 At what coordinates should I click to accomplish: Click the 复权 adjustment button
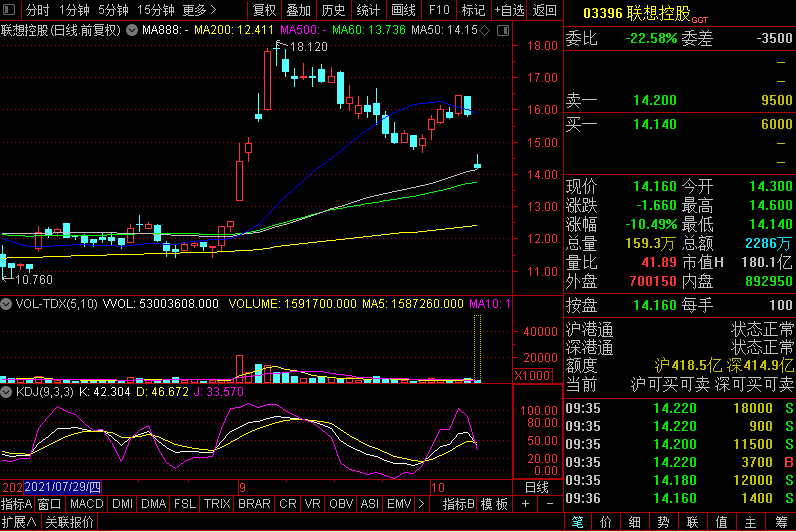tap(264, 10)
